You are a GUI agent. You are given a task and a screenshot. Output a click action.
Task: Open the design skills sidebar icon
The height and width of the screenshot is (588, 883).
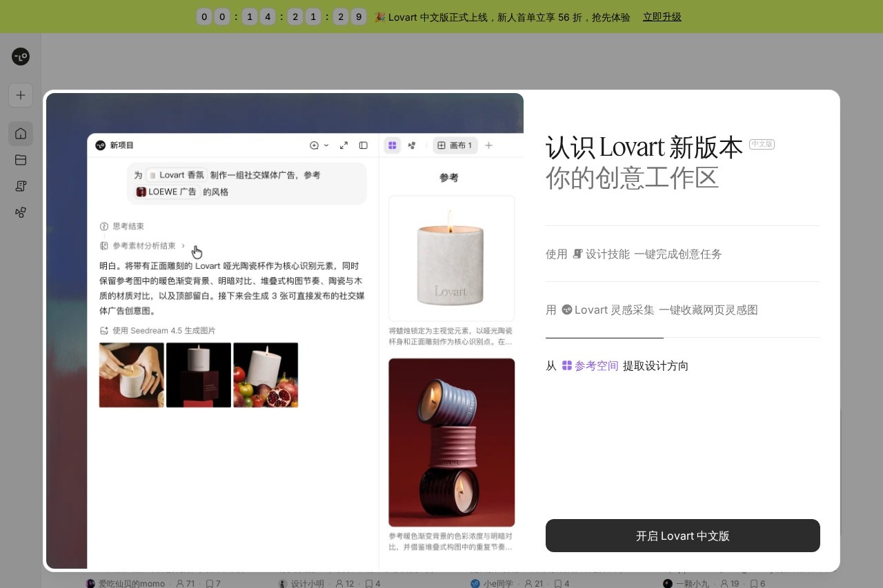click(x=21, y=186)
